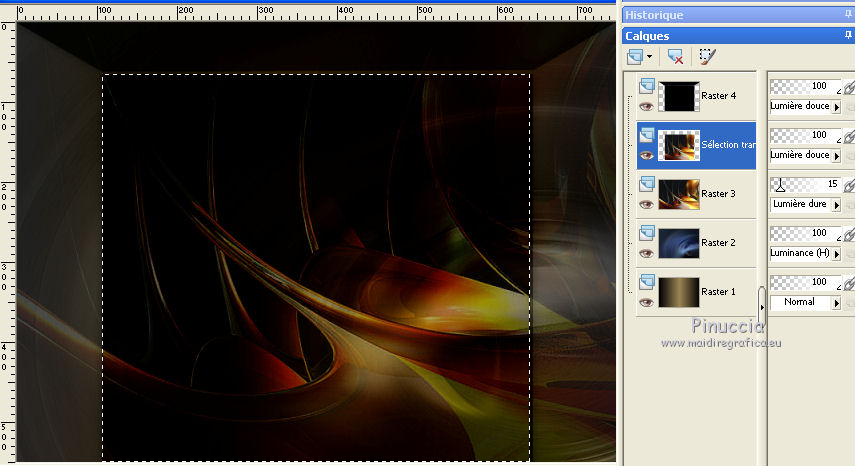The height and width of the screenshot is (466, 855).
Task: Open the Normal blend mode dropdown for Raster 1
Action: [x=836, y=302]
